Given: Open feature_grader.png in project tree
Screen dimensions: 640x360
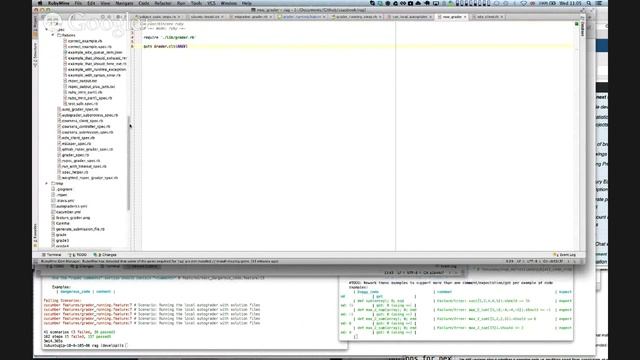Looking at the screenshot, I should point(71,218).
